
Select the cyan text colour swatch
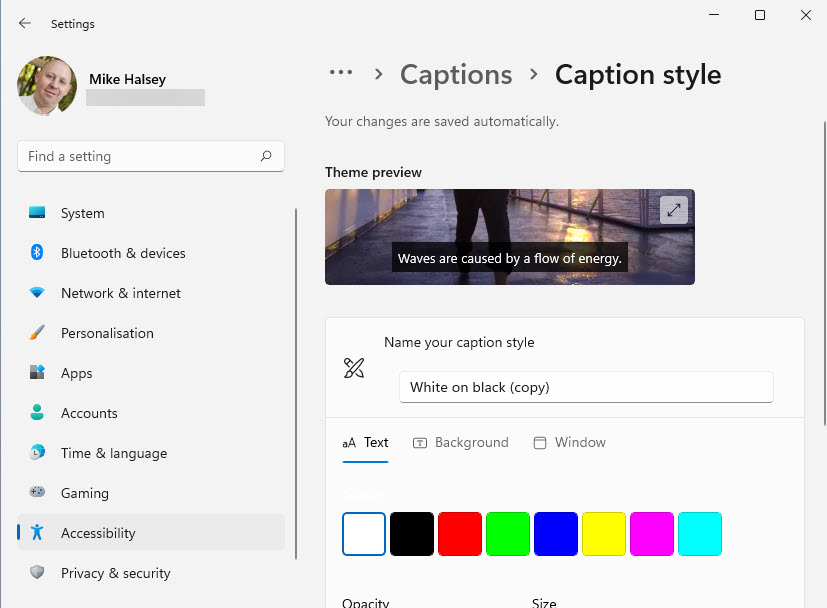pyautogui.click(x=700, y=534)
